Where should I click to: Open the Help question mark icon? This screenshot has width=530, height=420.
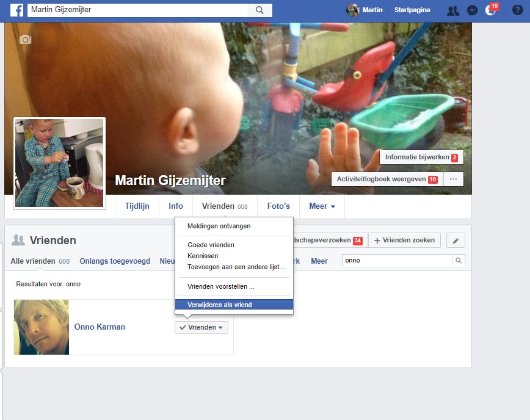518,10
